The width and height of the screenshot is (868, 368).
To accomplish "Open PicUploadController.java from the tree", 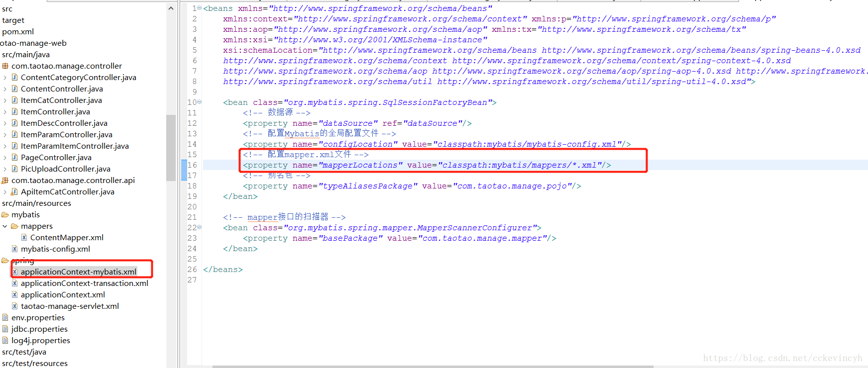I will [66, 169].
